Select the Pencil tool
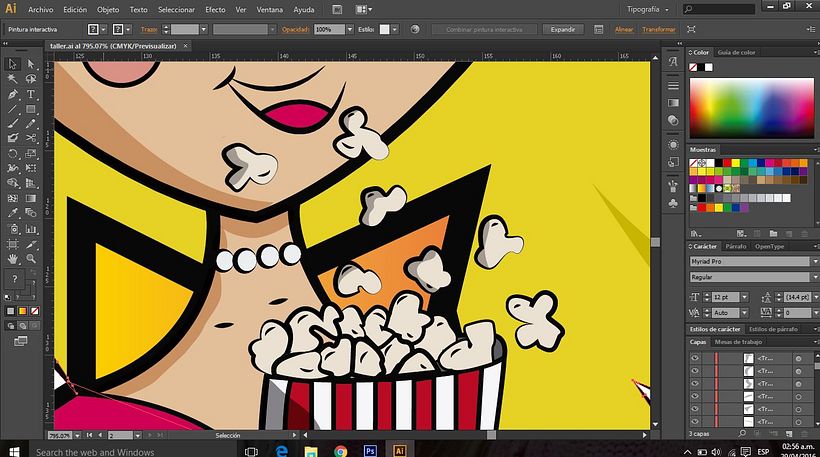Viewport: 820px width, 457px height. [31, 123]
